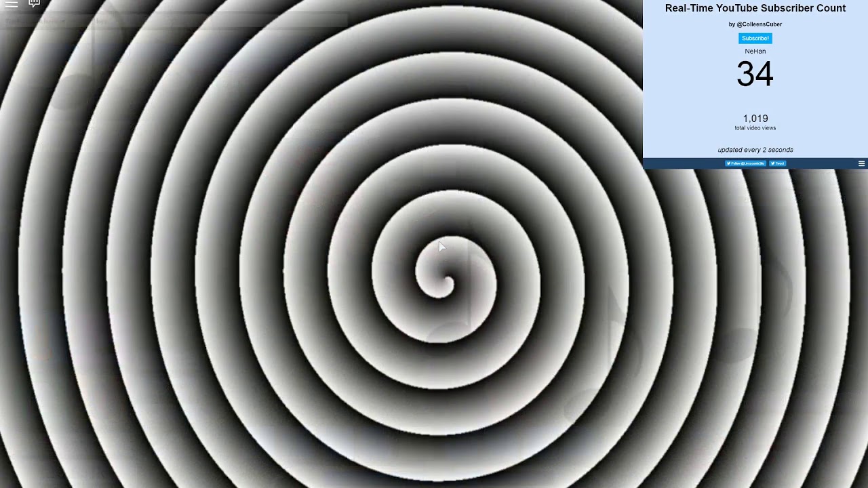Click the Twitter Follow @Livecountsite button
Viewport: 868px width, 488px height.
point(745,163)
